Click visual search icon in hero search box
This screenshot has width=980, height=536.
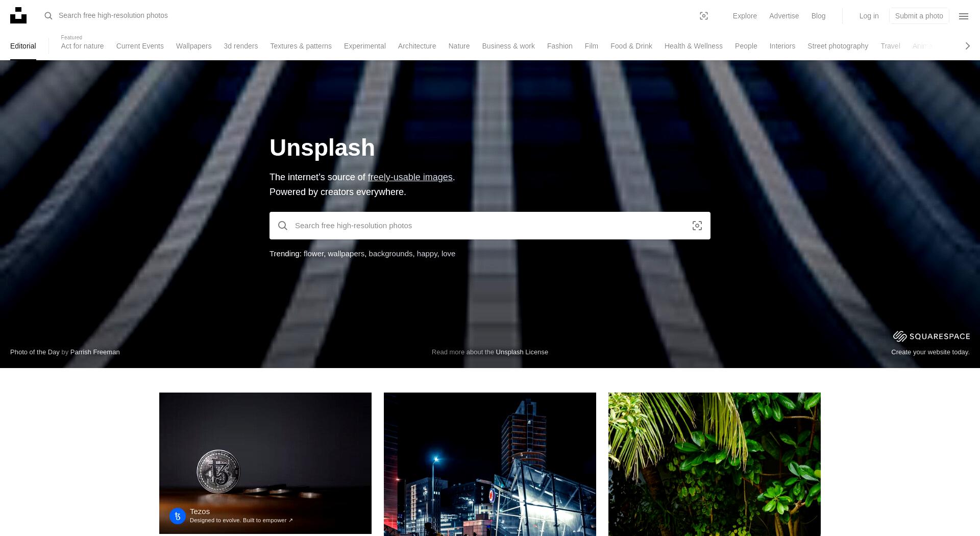[697, 226]
